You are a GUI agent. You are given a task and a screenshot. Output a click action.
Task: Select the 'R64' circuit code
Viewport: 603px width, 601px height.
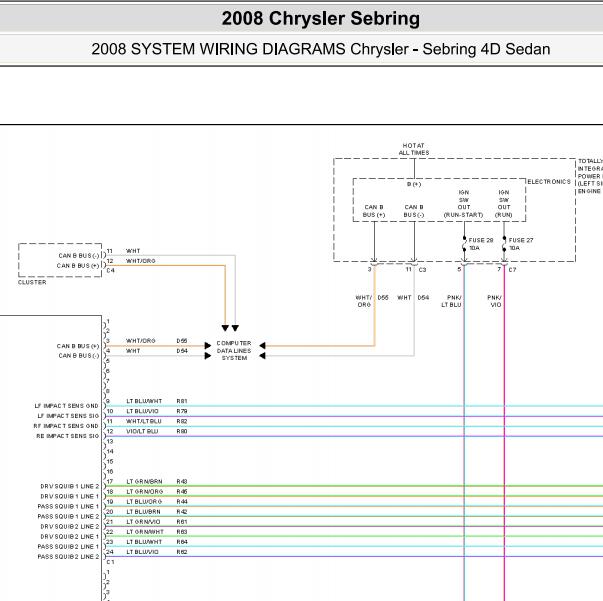(x=182, y=541)
